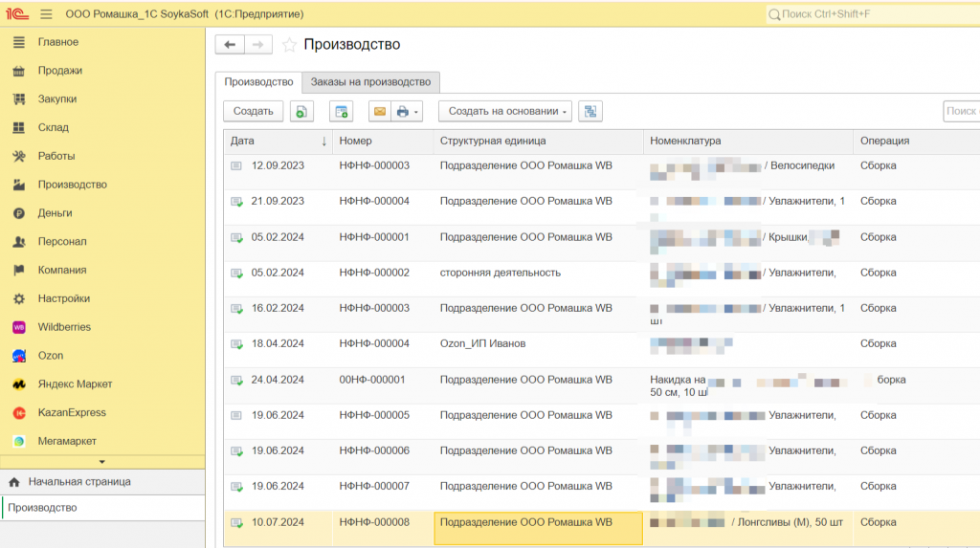Click the copy document icon
This screenshot has height=548, width=980.
[x=301, y=112]
